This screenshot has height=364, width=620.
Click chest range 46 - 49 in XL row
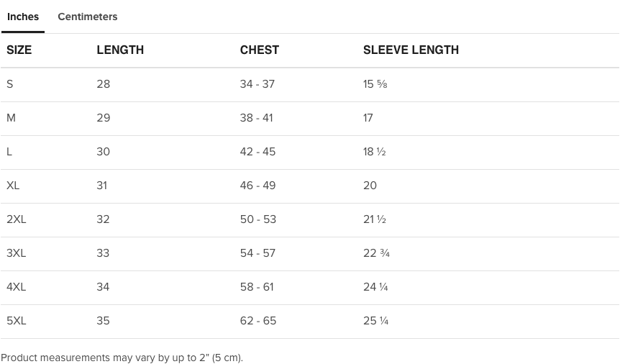tap(257, 186)
